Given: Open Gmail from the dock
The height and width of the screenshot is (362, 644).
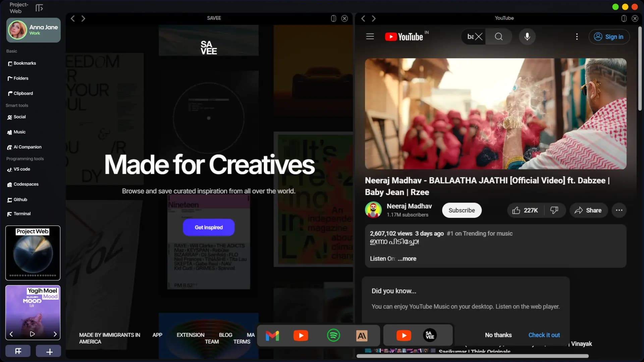Looking at the screenshot, I should 272,336.
